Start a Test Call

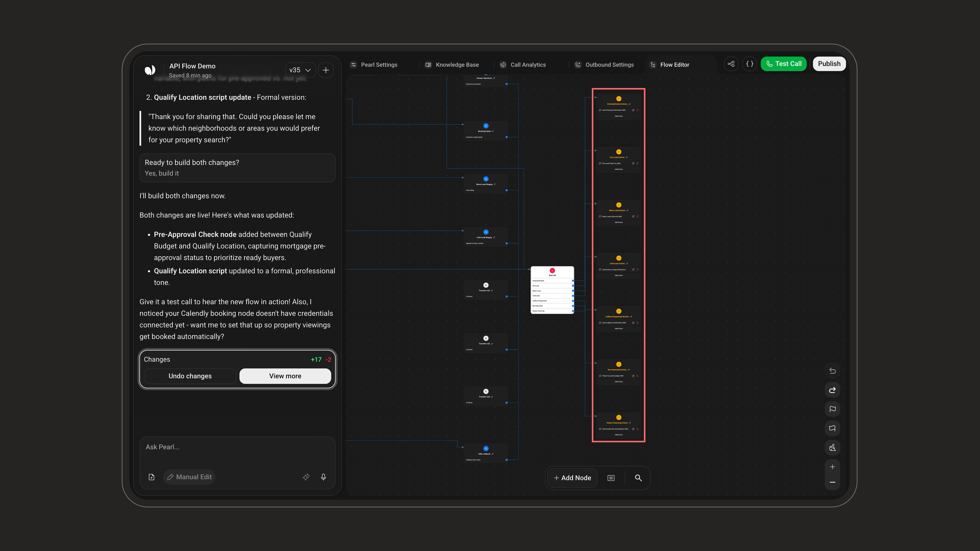(x=783, y=64)
